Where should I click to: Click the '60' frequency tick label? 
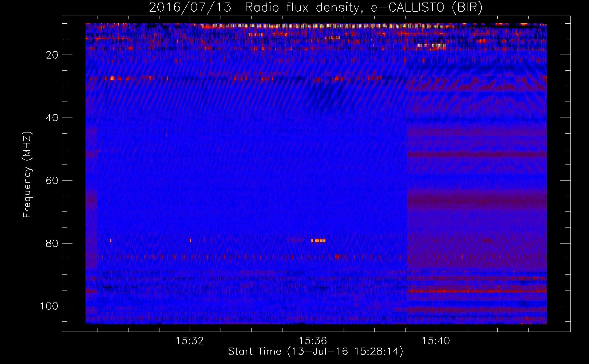pyautogui.click(x=52, y=181)
